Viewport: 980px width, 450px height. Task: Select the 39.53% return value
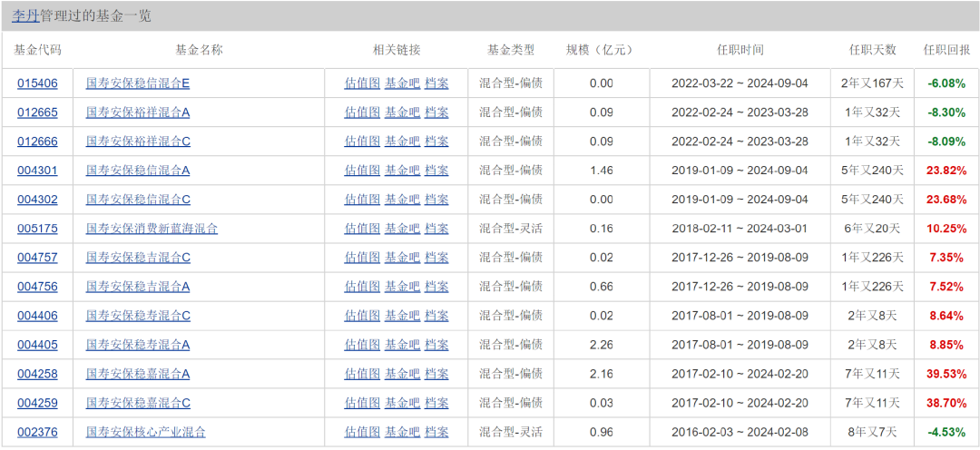tap(946, 374)
